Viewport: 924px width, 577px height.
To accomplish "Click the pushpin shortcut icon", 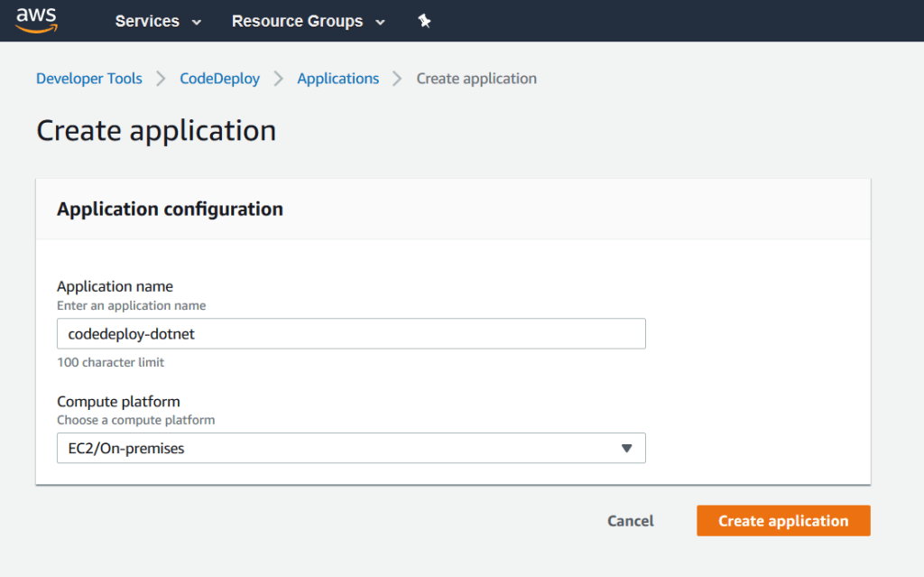I will [x=424, y=21].
